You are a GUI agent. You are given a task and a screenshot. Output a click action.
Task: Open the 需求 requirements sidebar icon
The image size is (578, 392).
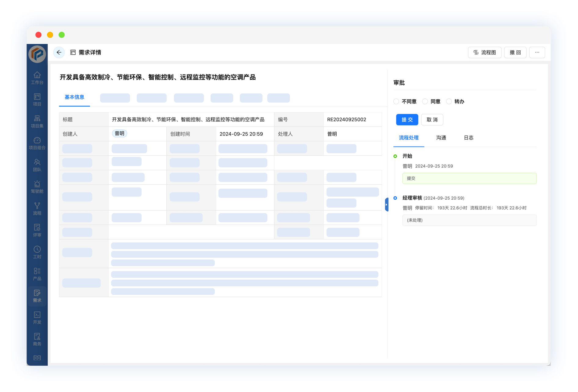click(37, 296)
